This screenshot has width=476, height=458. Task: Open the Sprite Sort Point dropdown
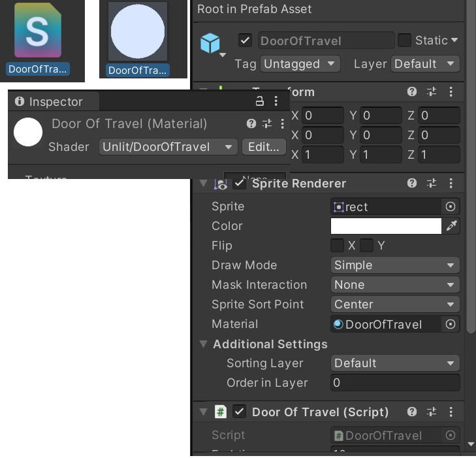[395, 304]
